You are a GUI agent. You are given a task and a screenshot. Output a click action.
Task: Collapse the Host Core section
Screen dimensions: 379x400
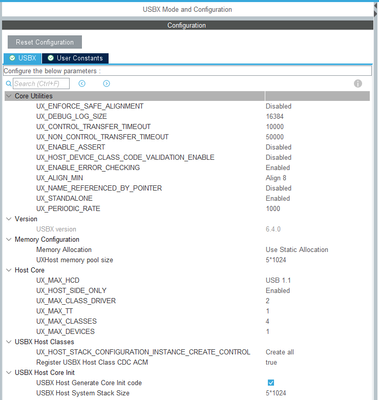pos(9,270)
